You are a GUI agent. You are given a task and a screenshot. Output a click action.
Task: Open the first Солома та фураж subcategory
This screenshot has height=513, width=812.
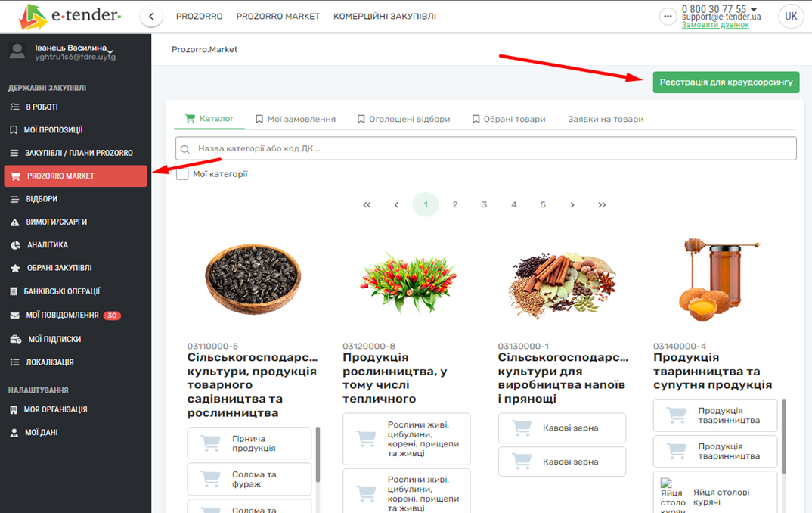point(249,479)
